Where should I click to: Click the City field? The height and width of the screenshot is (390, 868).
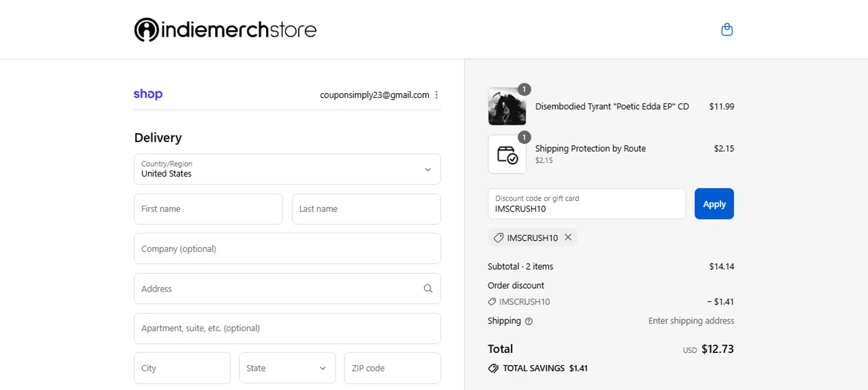(x=182, y=368)
